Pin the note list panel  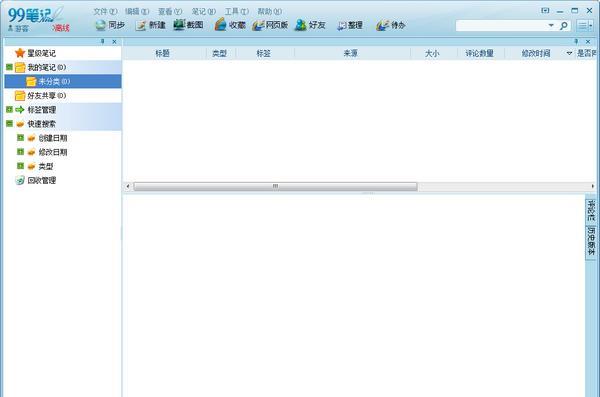click(x=576, y=41)
